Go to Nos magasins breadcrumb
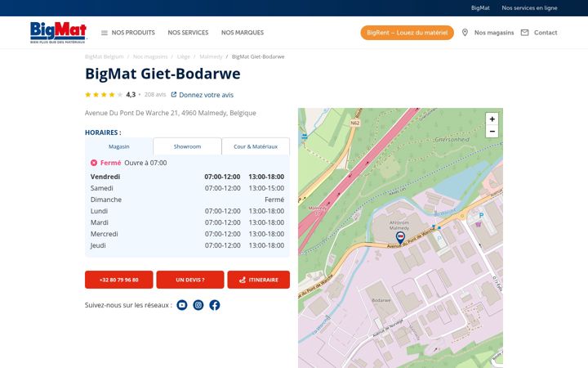 (x=150, y=56)
